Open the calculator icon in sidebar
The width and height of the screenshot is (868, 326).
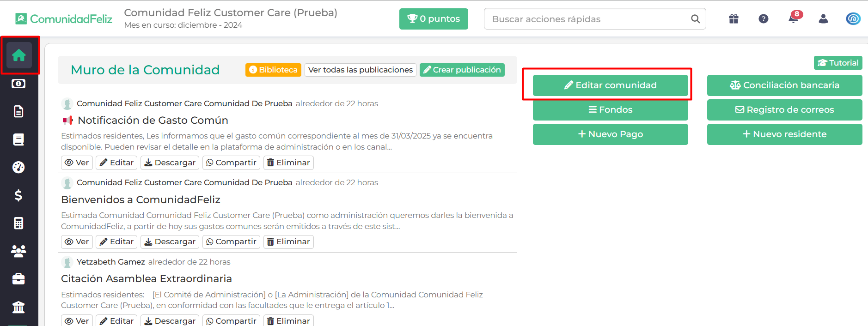click(18, 223)
